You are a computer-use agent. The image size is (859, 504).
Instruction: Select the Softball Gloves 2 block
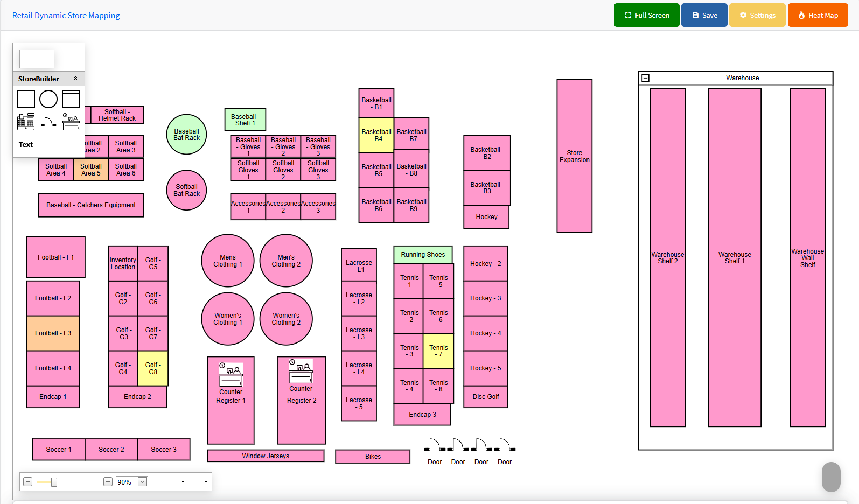coord(283,170)
